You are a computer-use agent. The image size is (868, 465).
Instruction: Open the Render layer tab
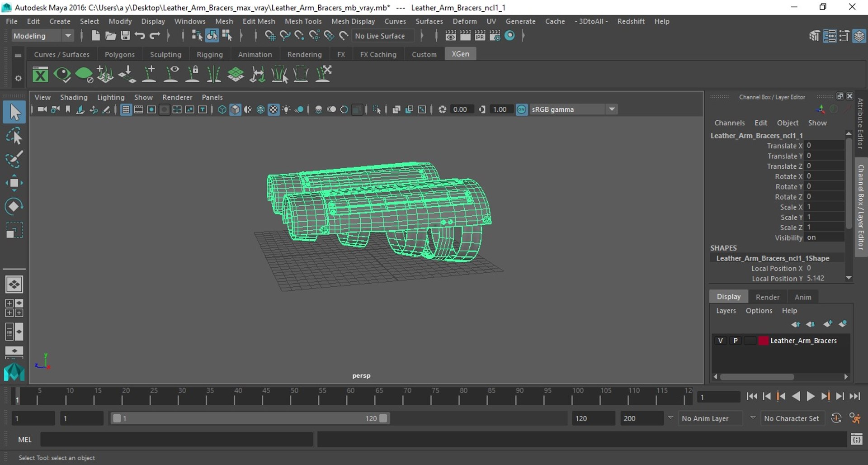click(768, 297)
